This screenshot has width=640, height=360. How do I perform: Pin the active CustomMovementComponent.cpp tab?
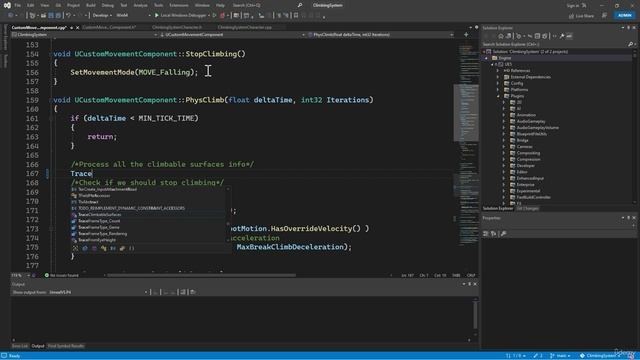71,28
